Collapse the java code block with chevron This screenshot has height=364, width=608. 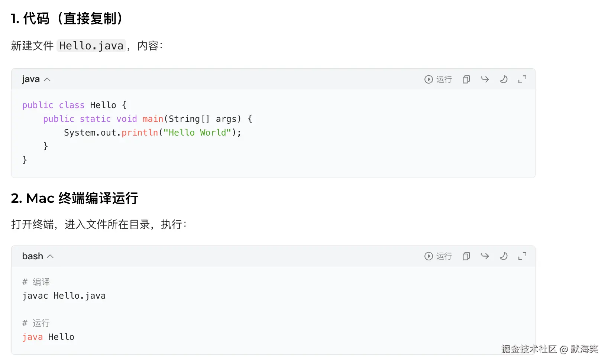[47, 79]
